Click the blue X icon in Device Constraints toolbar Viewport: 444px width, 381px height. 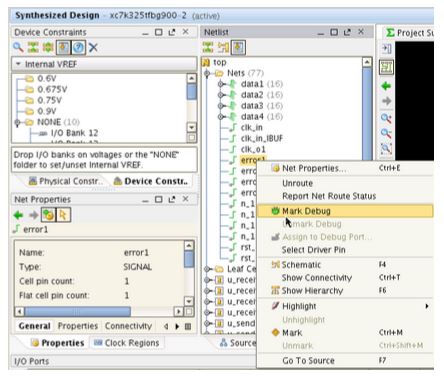(93, 47)
